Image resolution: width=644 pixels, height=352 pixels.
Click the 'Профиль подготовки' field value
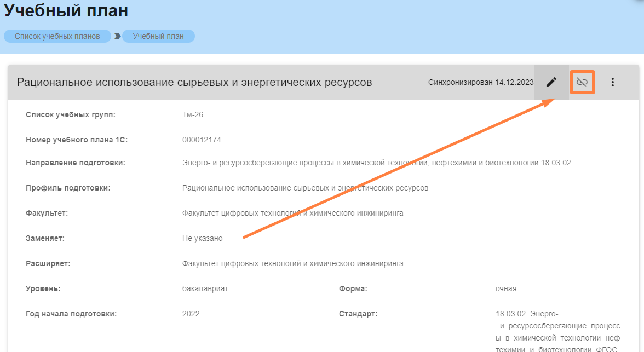[x=305, y=188]
